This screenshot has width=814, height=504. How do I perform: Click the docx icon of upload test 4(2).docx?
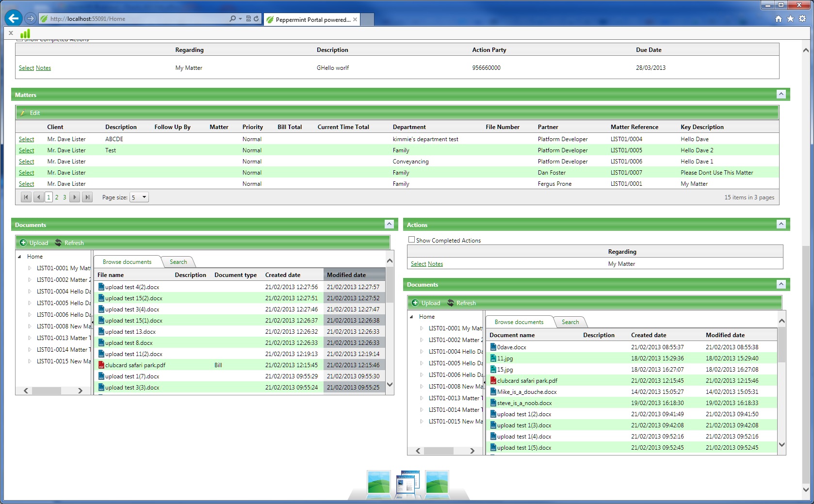coord(101,287)
